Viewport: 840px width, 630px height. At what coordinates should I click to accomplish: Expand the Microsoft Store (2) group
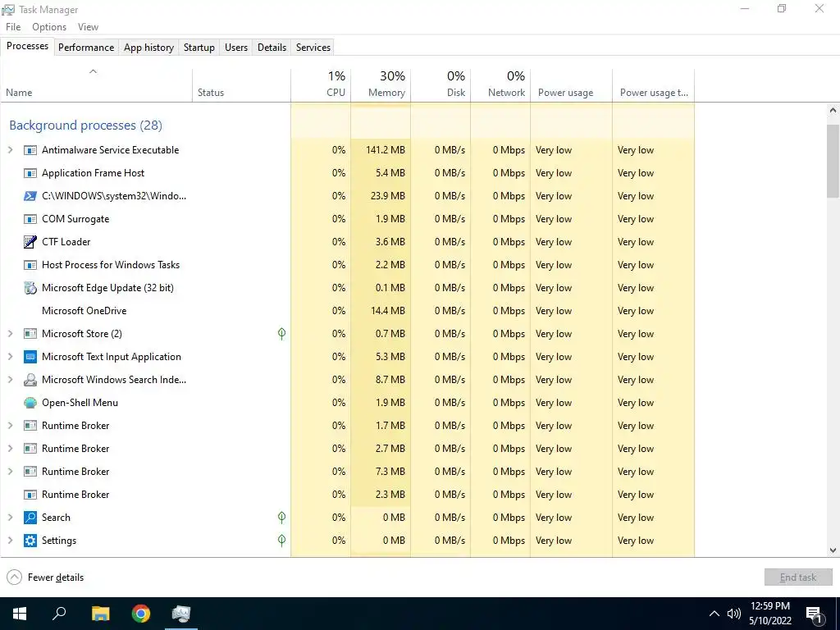pos(10,334)
